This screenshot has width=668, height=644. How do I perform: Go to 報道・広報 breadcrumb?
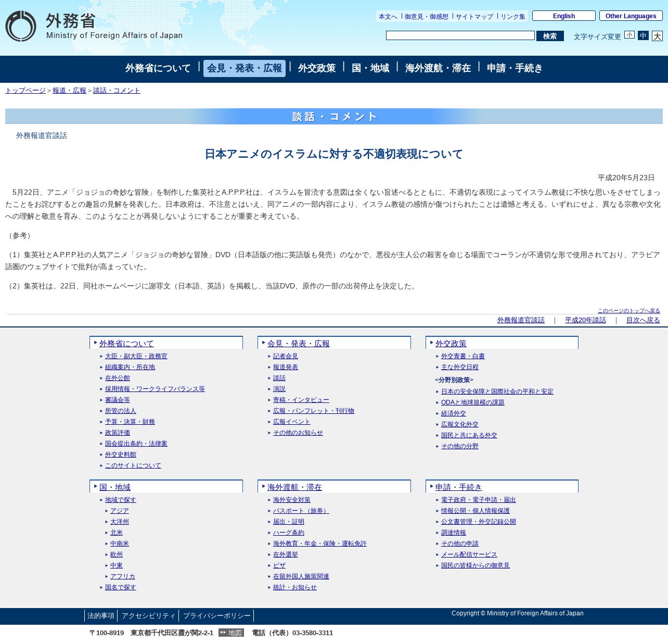click(69, 90)
